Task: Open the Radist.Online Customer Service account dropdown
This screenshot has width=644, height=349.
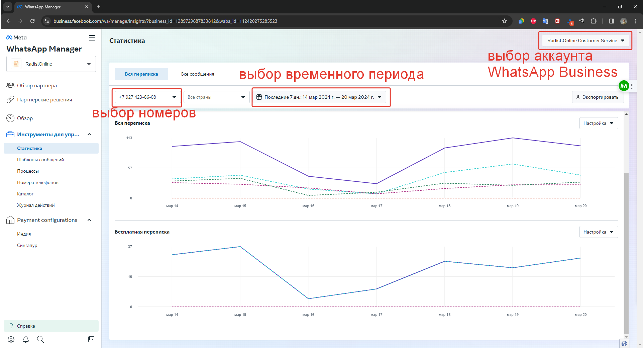Action: pos(585,40)
